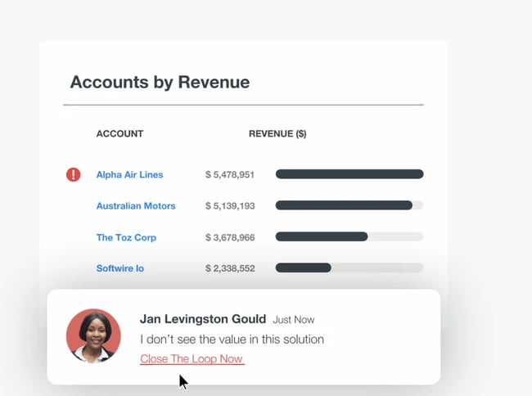
Task: Click the feedback message about solution value
Action: 232,339
